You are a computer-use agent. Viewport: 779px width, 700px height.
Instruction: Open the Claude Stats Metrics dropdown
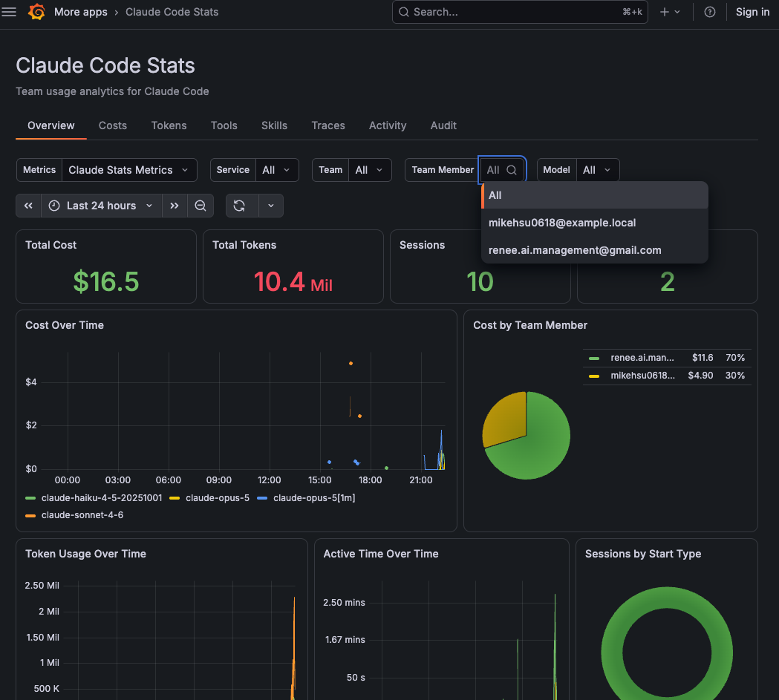click(x=129, y=170)
